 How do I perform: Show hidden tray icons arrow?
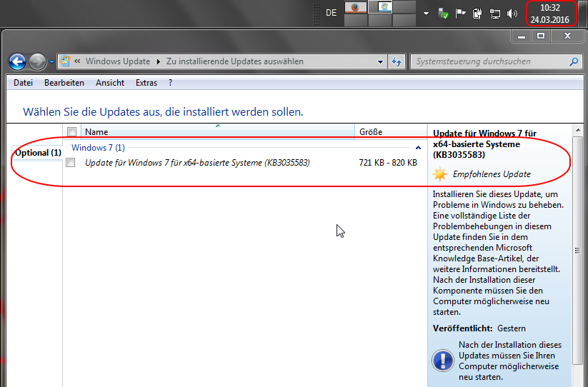click(426, 14)
